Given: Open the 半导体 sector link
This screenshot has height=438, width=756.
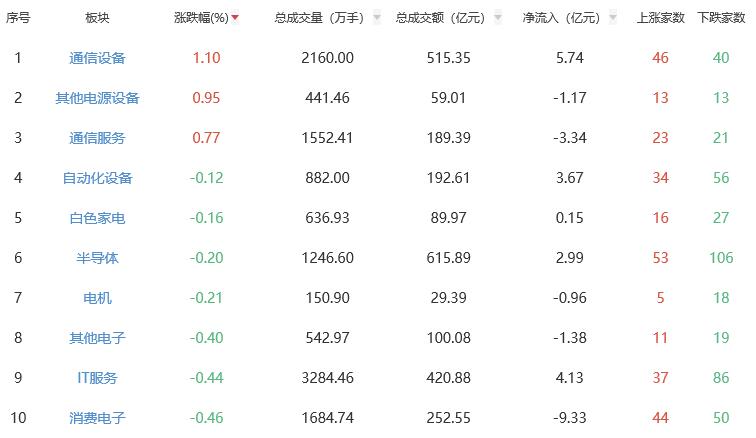Looking at the screenshot, I should click(x=97, y=258).
